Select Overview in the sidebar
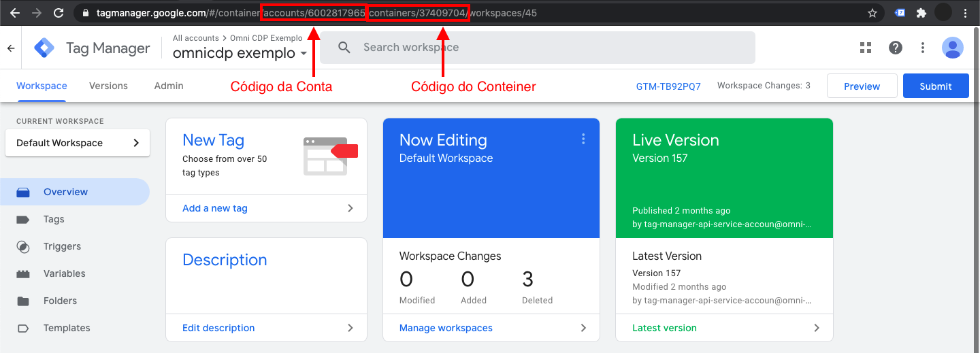Image resolution: width=980 pixels, height=353 pixels. [75, 192]
